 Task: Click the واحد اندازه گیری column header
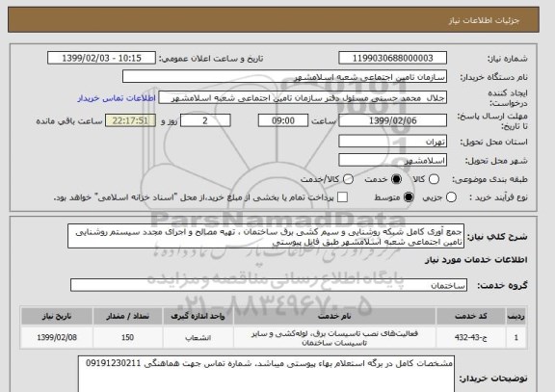(198, 316)
